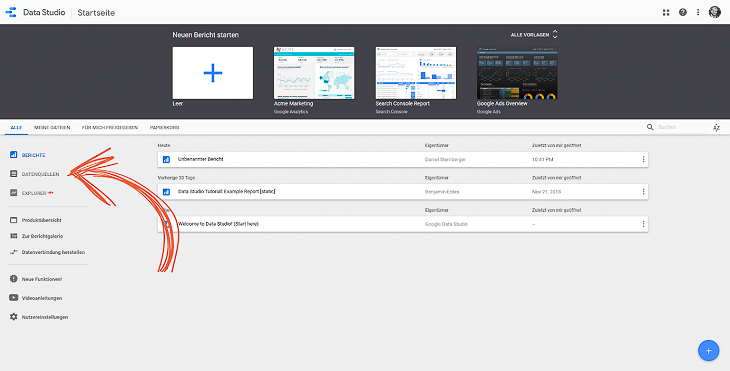The height and width of the screenshot is (371, 730).
Task: Click the Neuen Bericht starten heading
Action: point(205,35)
